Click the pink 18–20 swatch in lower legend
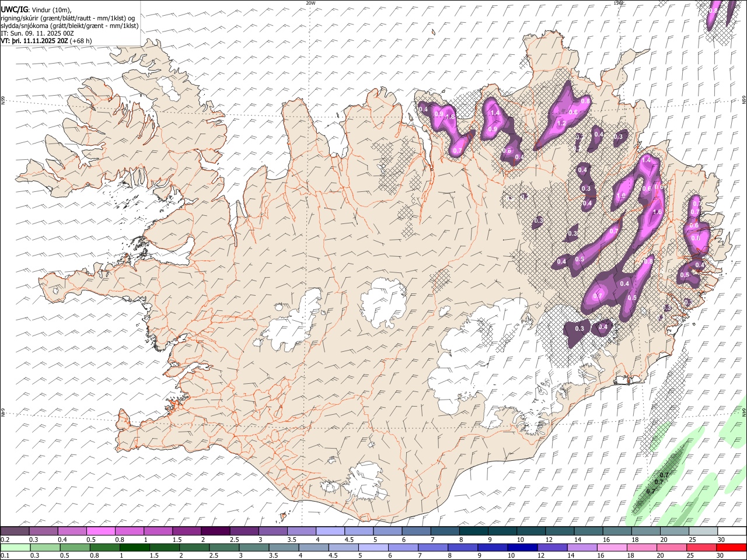Image resolution: width=747 pixels, height=560 pixels. click(x=641, y=547)
